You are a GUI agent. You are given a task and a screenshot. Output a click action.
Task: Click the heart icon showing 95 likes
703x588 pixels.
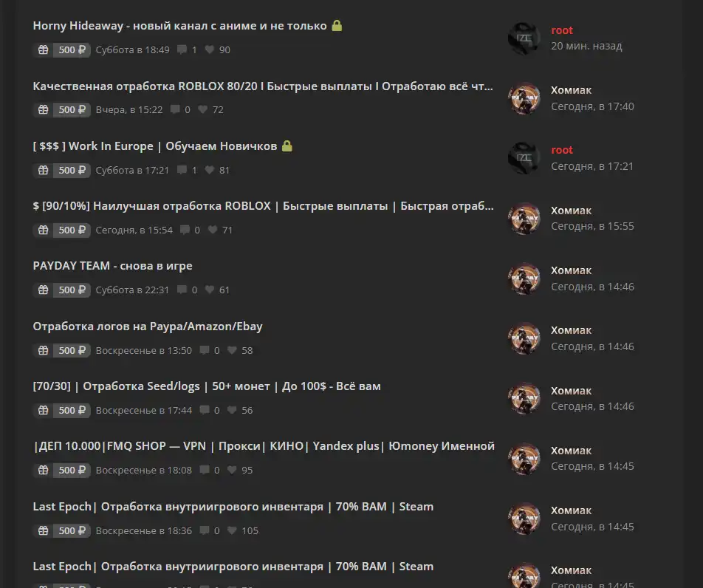pyautogui.click(x=232, y=470)
